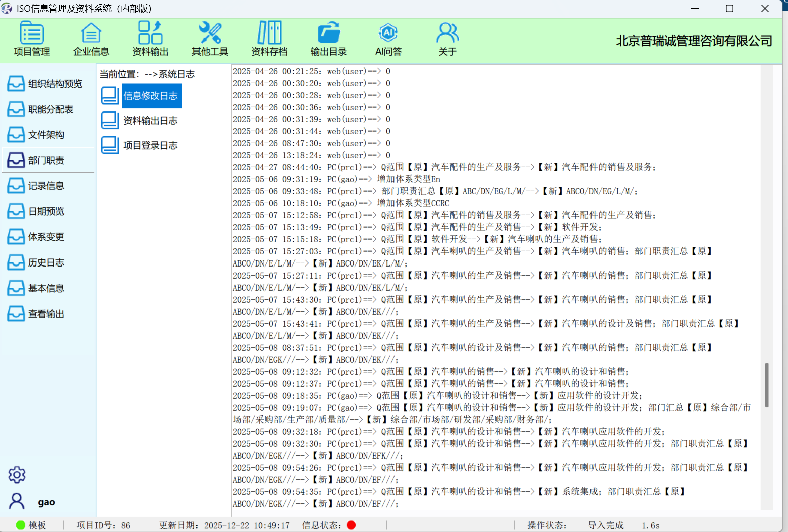Click 查看输出 sidebar entry
The image size is (788, 532).
tap(48, 314)
